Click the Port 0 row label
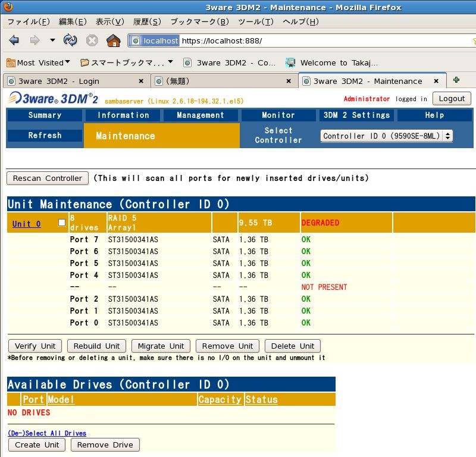 click(84, 323)
